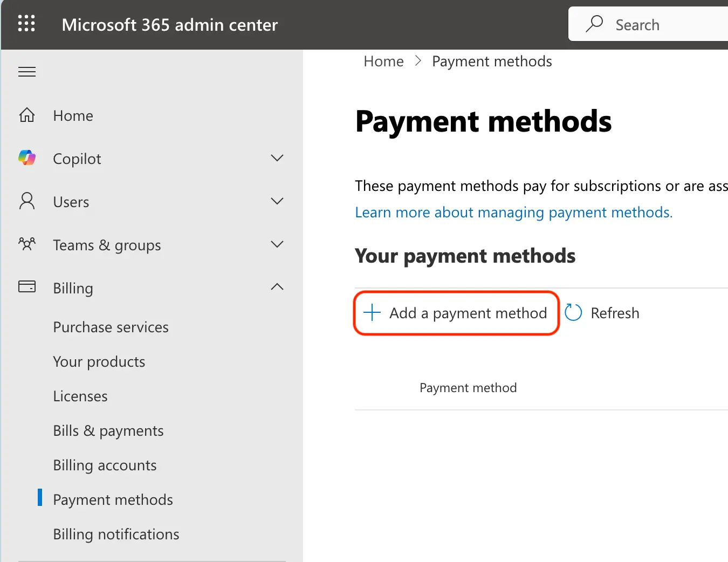
Task: Open Learn more about managing payment methods link
Action: pyautogui.click(x=513, y=213)
